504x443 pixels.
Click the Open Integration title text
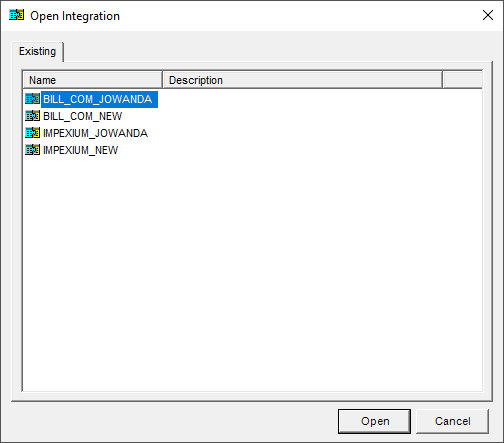click(75, 16)
